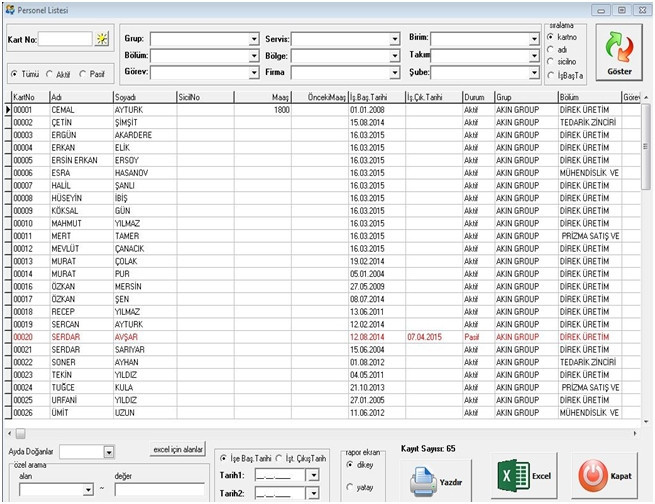Expand the Ayda Doğanlar dropdown
655x504 pixels.
coord(109,453)
